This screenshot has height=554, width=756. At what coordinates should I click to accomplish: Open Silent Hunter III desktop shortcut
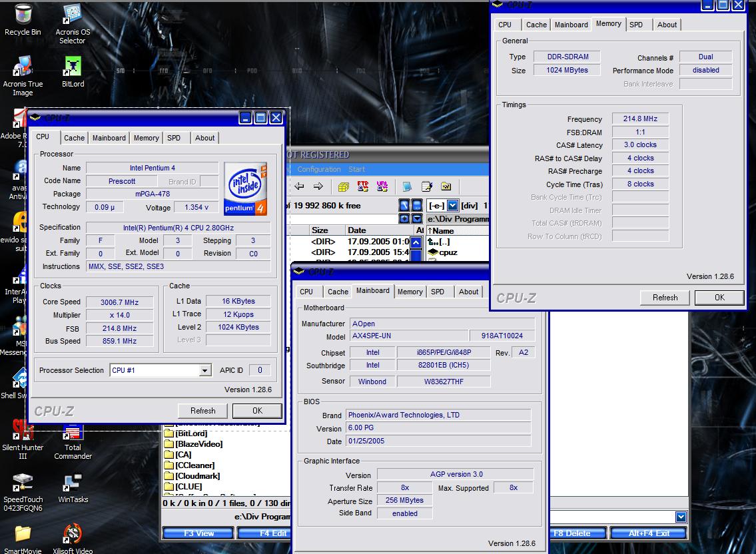coord(23,439)
